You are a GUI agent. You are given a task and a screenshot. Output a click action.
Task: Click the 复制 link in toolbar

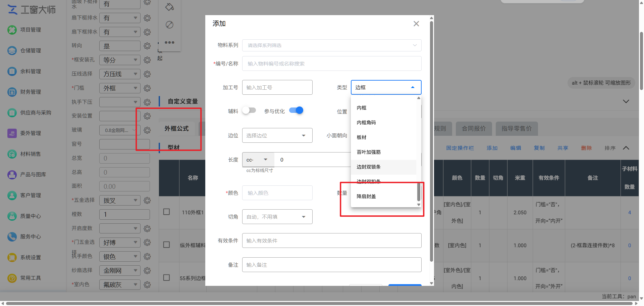(x=539, y=148)
